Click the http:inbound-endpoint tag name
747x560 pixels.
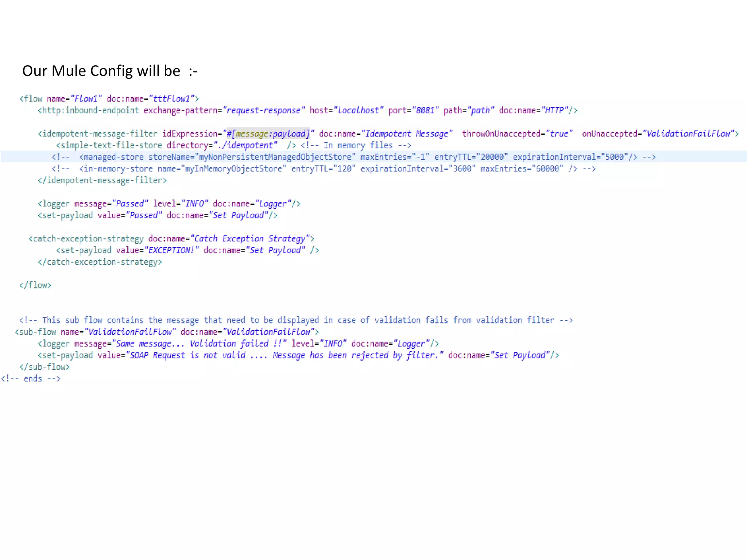pos(89,110)
